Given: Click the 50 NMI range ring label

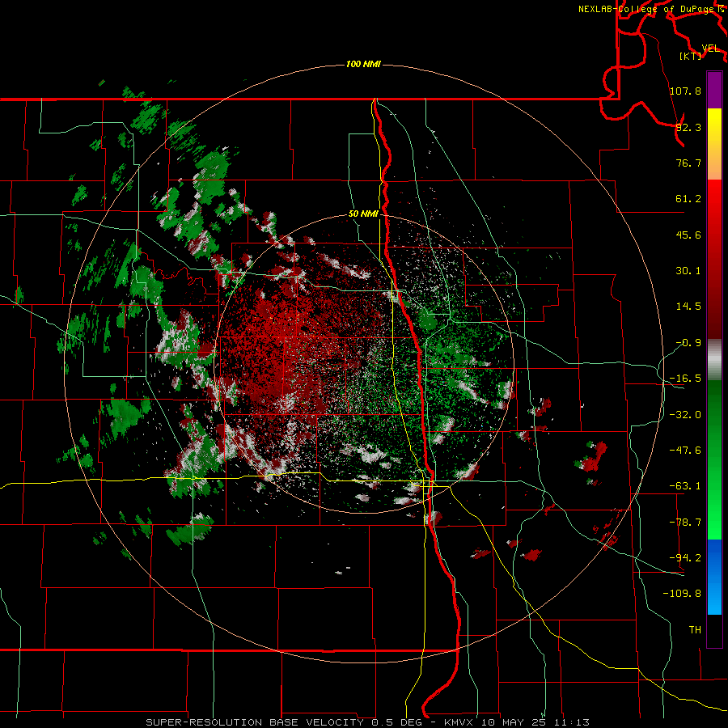Looking at the screenshot, I should pyautogui.click(x=363, y=214).
